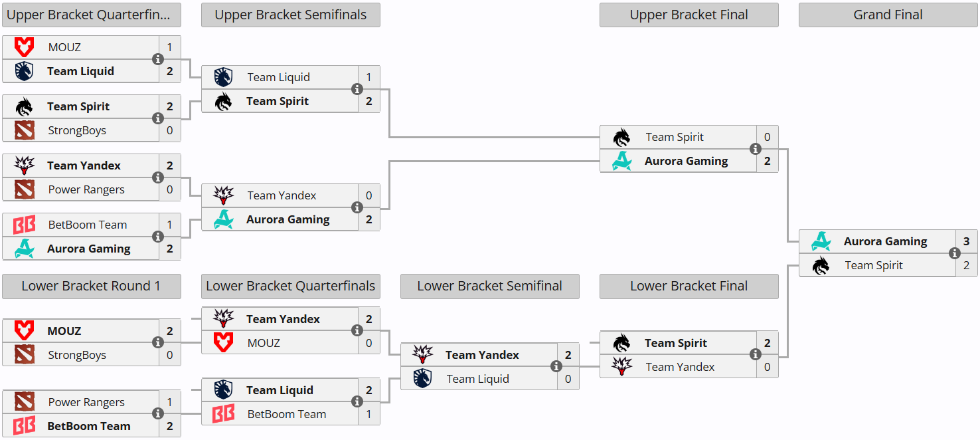Click Power Rangers logo in Upper Bracket Quarterfinals
Screen dimensions: 980x440
pos(24,189)
